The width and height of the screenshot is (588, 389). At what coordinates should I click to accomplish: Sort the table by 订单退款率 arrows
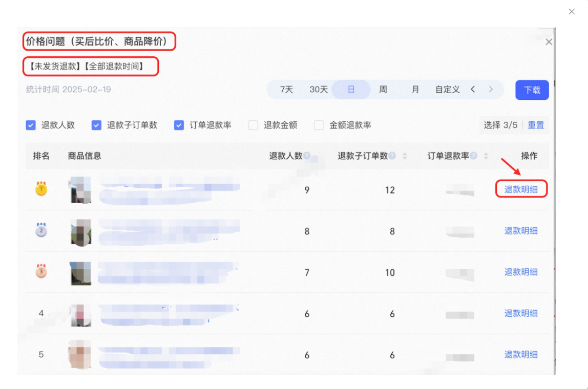[x=486, y=156]
